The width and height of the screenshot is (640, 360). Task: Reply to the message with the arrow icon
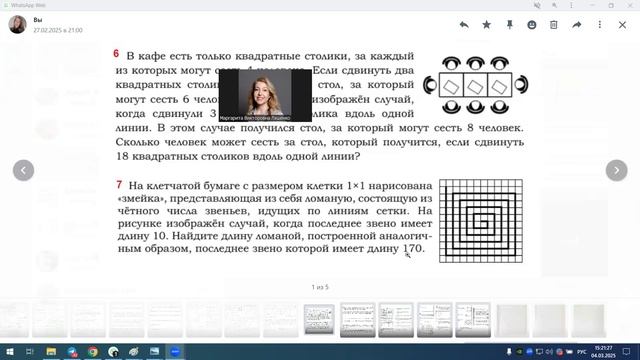pyautogui.click(x=464, y=25)
